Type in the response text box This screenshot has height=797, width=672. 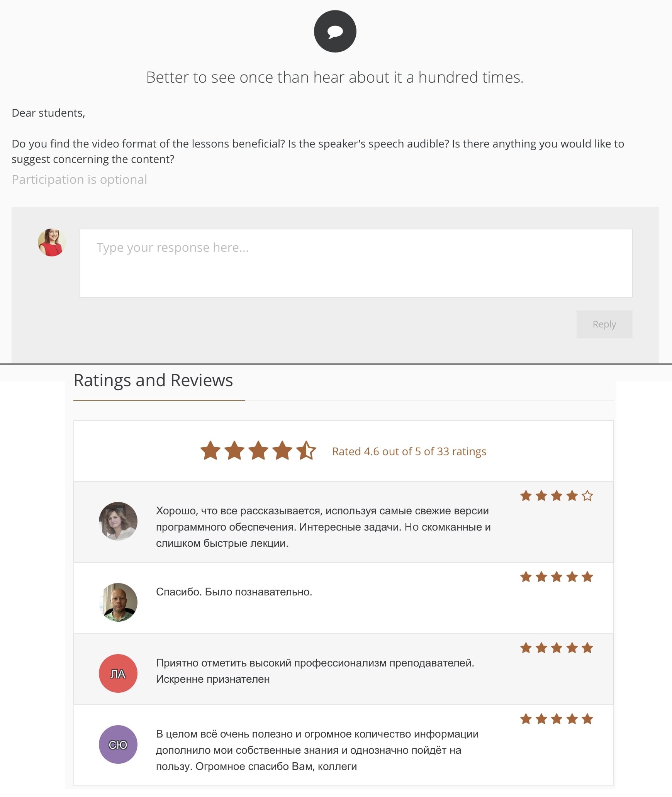[x=356, y=263]
